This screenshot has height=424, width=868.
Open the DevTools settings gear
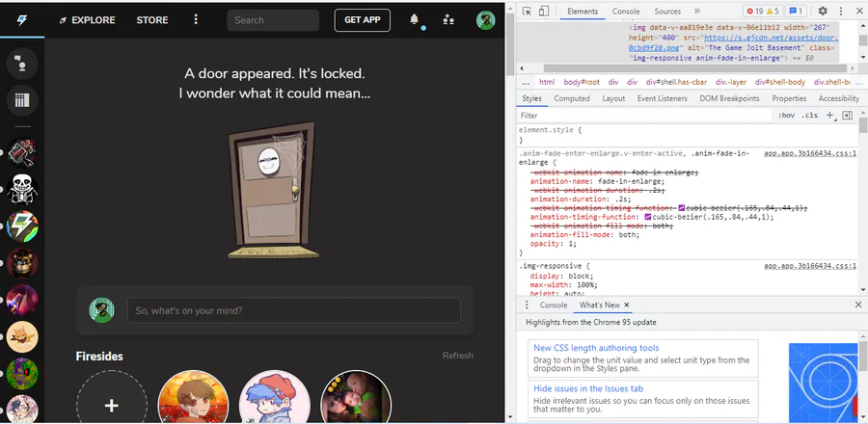(823, 11)
